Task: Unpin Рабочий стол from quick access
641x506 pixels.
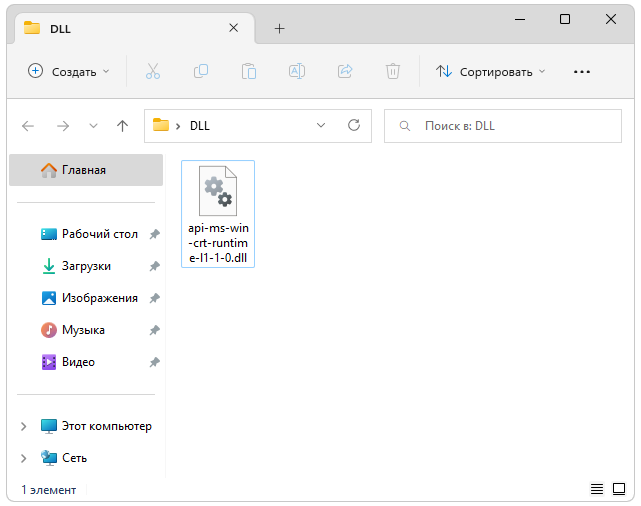Action: pos(155,234)
